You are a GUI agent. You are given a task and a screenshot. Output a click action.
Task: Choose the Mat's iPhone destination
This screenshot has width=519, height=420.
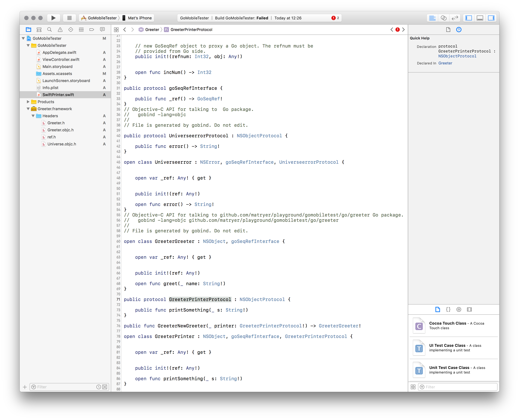click(x=137, y=18)
